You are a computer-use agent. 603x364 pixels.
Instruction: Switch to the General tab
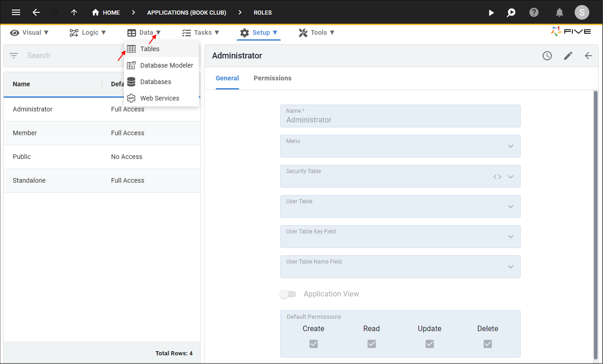point(227,78)
